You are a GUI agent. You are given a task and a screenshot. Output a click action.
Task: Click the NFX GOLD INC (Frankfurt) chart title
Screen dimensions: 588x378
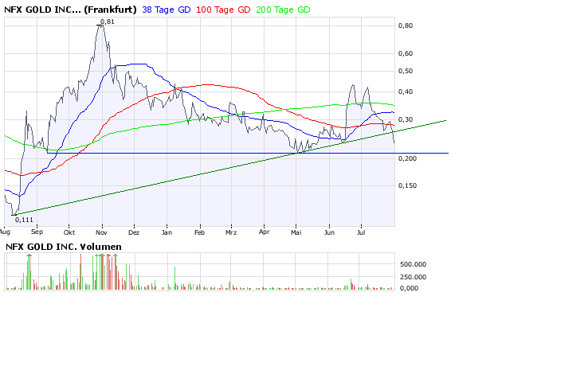coord(70,10)
